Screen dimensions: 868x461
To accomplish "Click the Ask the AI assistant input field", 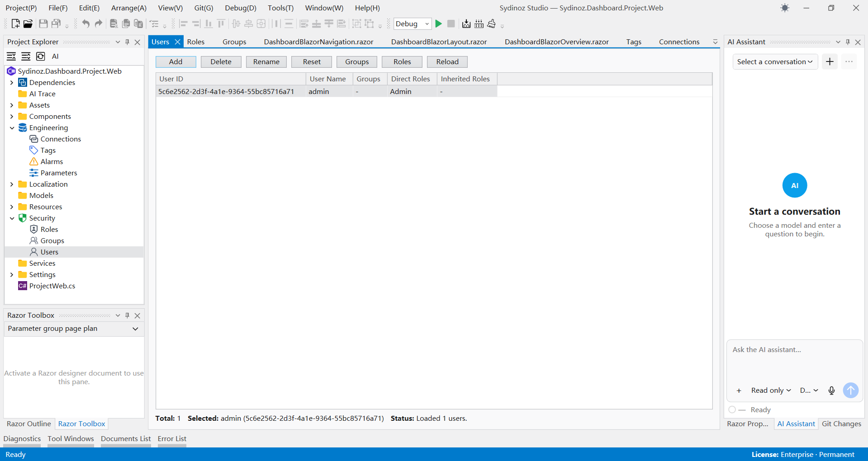I will tap(794, 361).
